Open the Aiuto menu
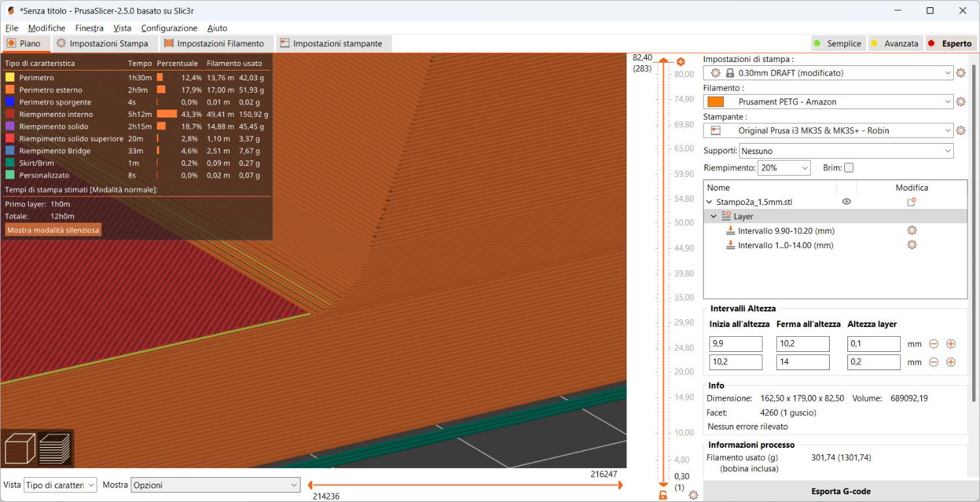Image resolution: width=980 pixels, height=502 pixels. click(218, 28)
